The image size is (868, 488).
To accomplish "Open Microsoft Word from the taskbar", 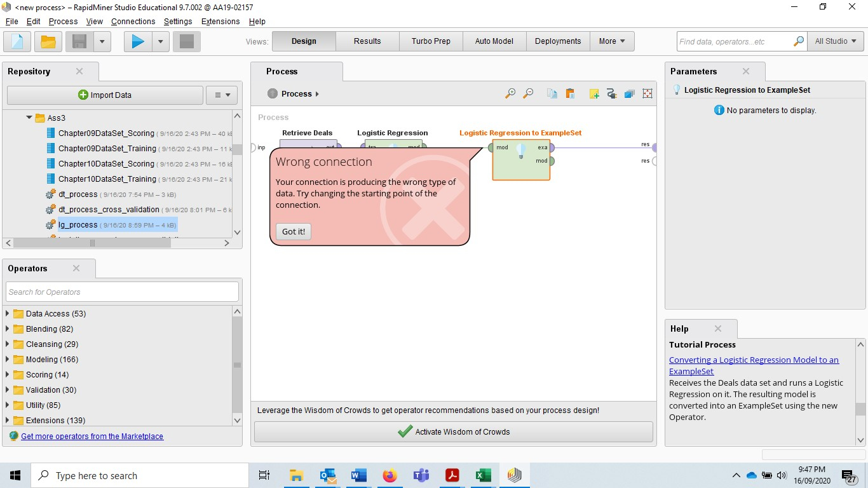I will coord(358,475).
